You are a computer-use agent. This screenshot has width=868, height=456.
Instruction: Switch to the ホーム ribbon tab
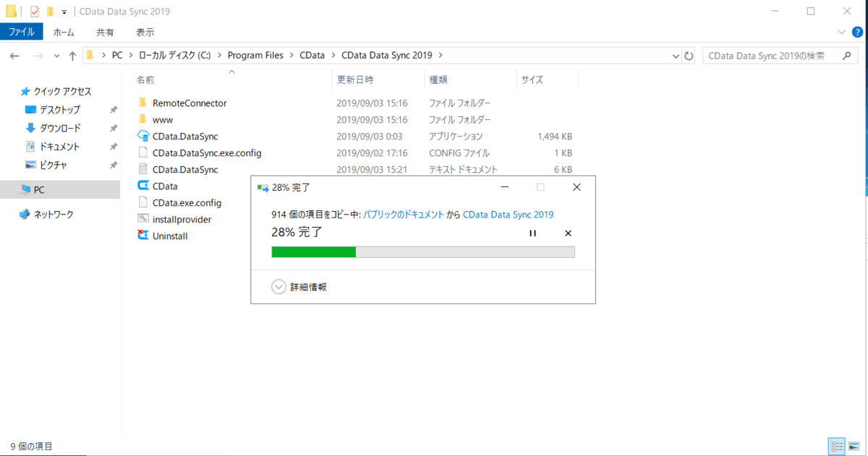click(x=64, y=32)
